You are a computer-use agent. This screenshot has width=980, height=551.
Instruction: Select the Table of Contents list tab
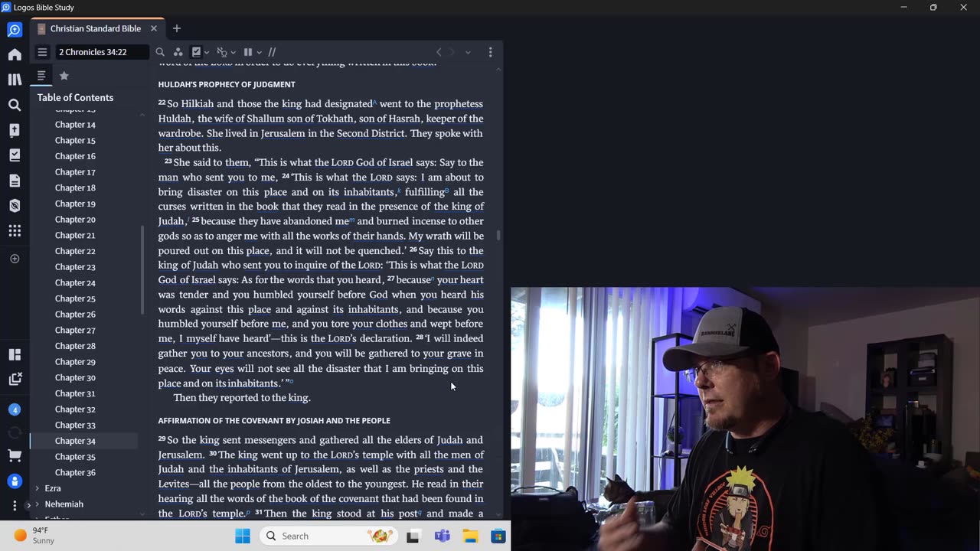pos(41,76)
